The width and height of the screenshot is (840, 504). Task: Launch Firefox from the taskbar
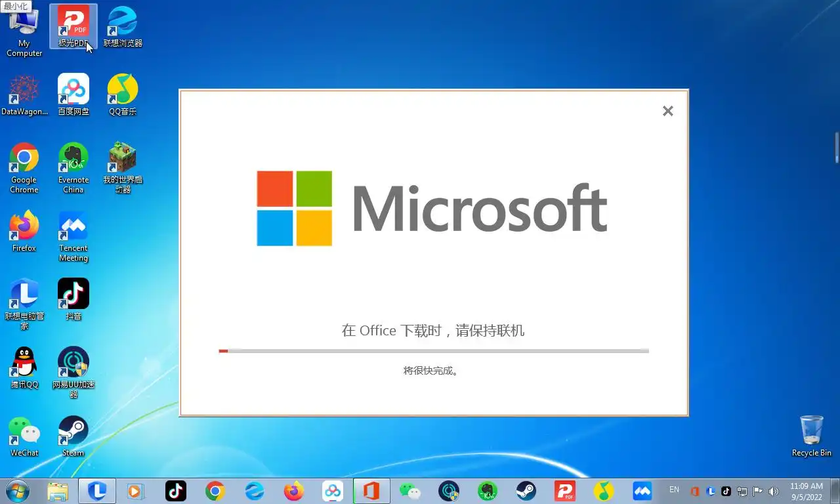pos(294,491)
